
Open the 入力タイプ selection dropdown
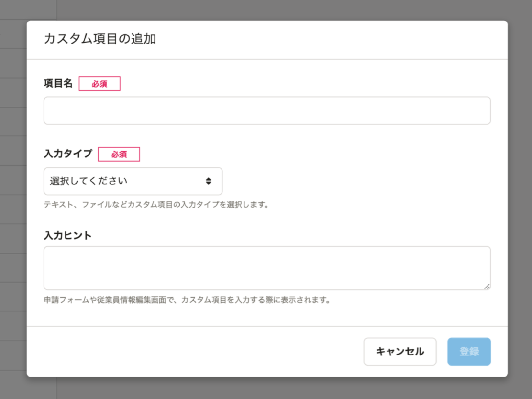pyautogui.click(x=133, y=181)
